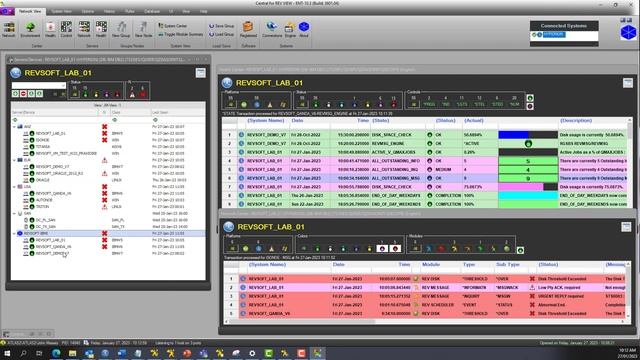
Task: Switch to the Database tab
Action: [152, 11]
